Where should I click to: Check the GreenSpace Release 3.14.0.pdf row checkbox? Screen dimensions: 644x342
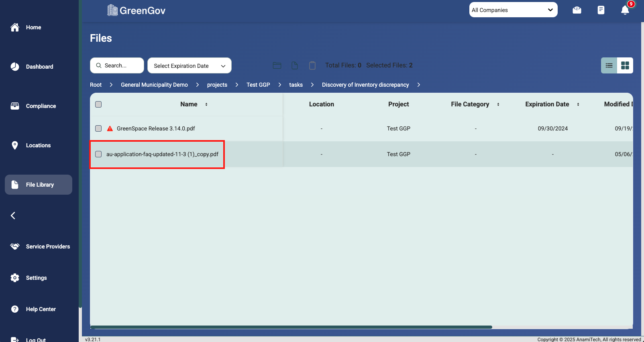98,128
